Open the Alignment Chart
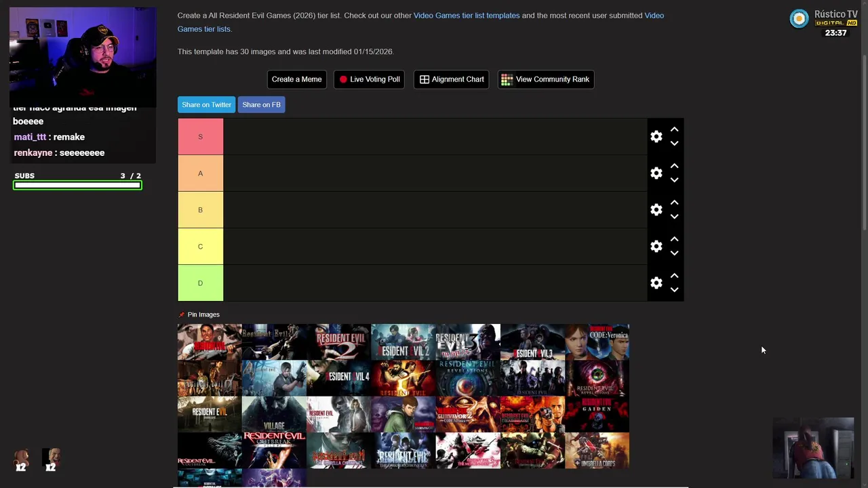The image size is (868, 488). pos(452,79)
